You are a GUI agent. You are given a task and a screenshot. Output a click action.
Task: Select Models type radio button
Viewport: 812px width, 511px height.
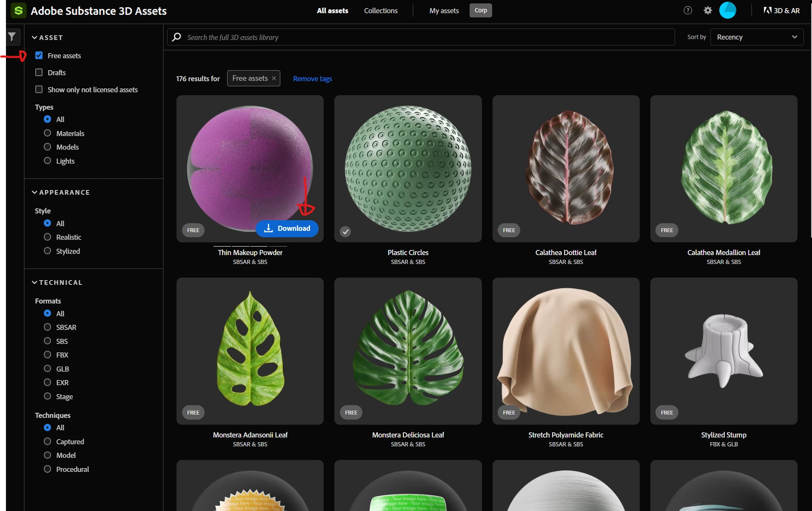click(47, 147)
